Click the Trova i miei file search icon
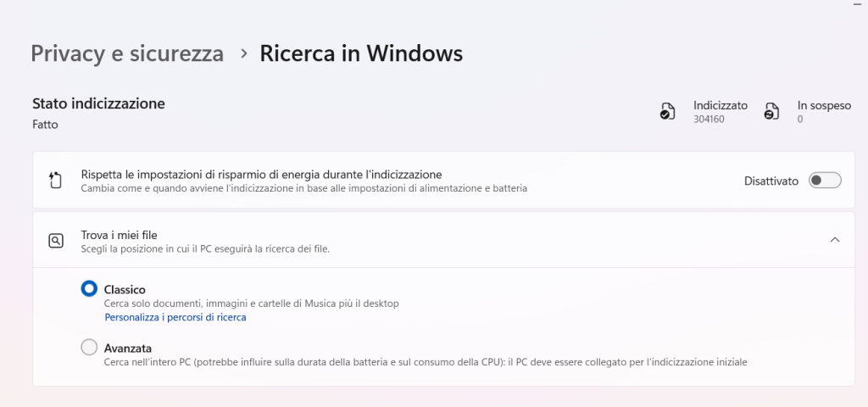Image resolution: width=868 pixels, height=407 pixels. point(56,241)
